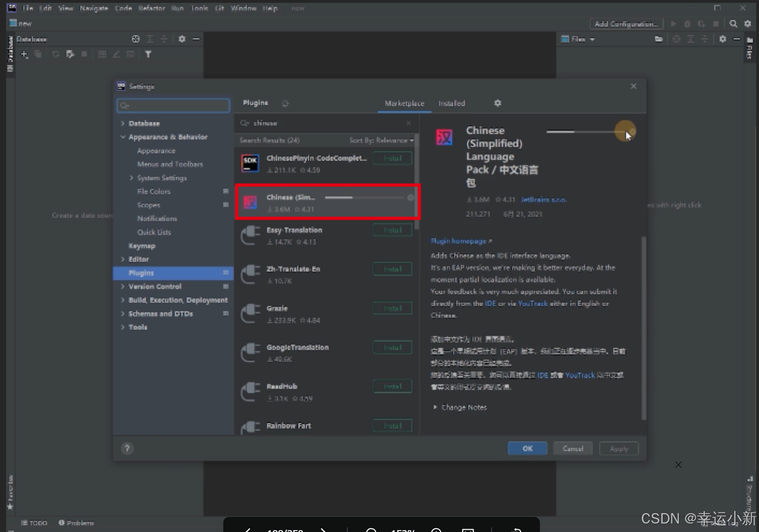This screenshot has height=532, width=759.
Task: Click the Zh-Translate-En plugin icon
Action: tap(251, 274)
